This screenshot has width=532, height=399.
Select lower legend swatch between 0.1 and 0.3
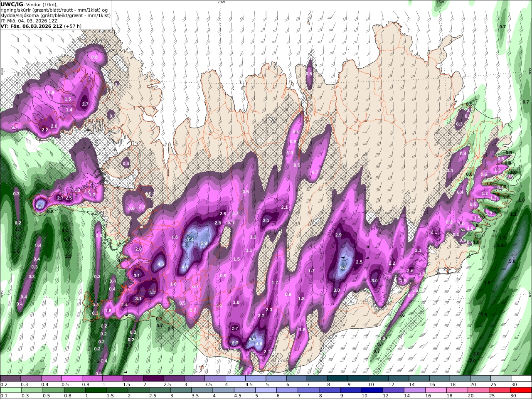(x=11, y=390)
